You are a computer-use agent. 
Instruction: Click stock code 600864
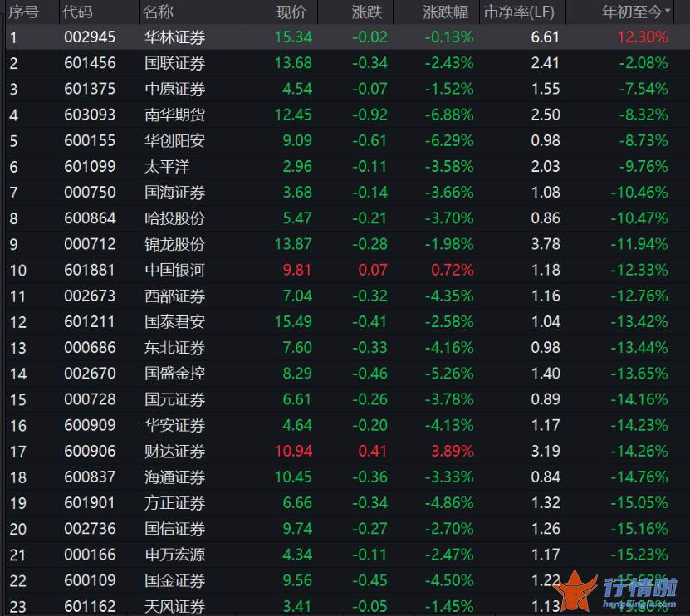point(90,218)
